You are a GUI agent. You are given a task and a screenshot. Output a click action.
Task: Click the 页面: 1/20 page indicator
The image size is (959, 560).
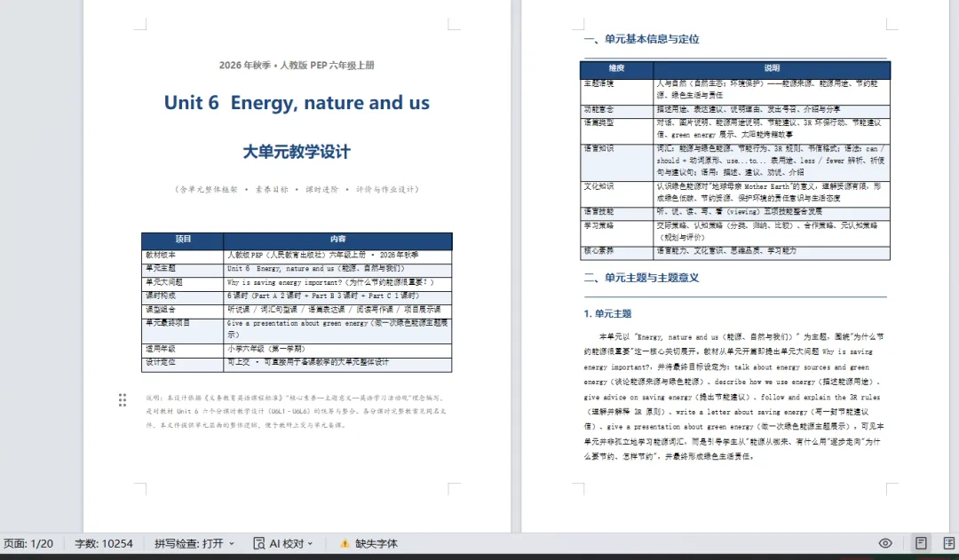(x=28, y=543)
